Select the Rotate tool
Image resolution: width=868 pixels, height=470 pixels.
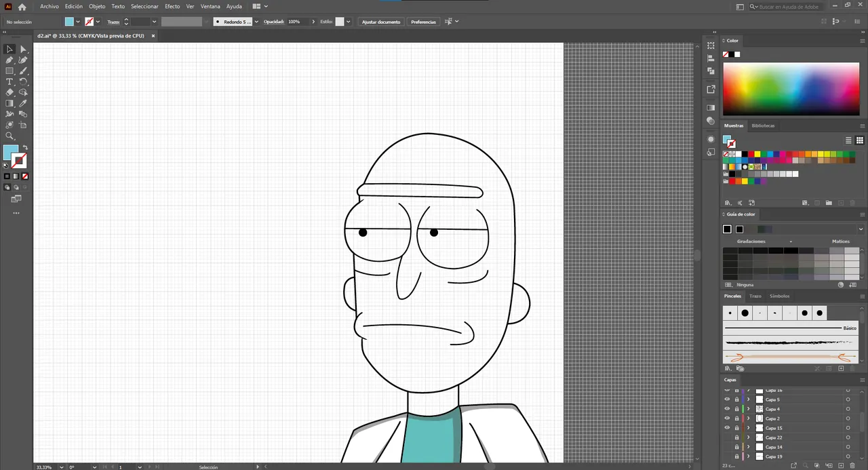pos(23,81)
